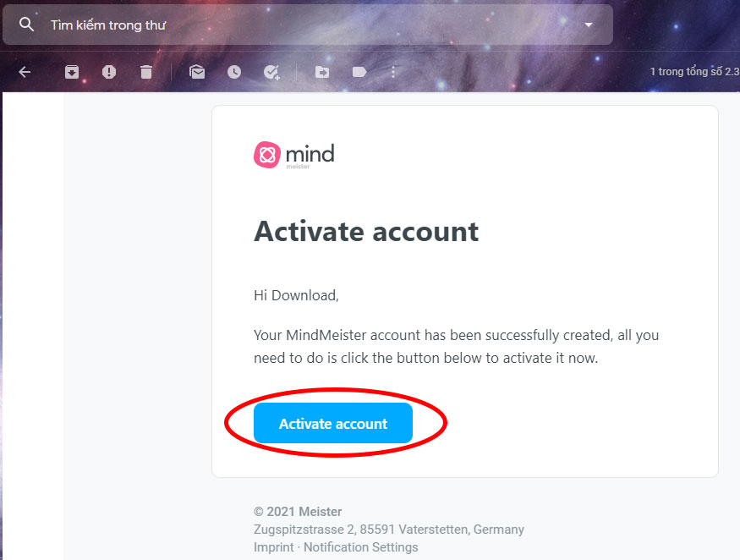Go back to inbox with back arrow

tap(25, 72)
